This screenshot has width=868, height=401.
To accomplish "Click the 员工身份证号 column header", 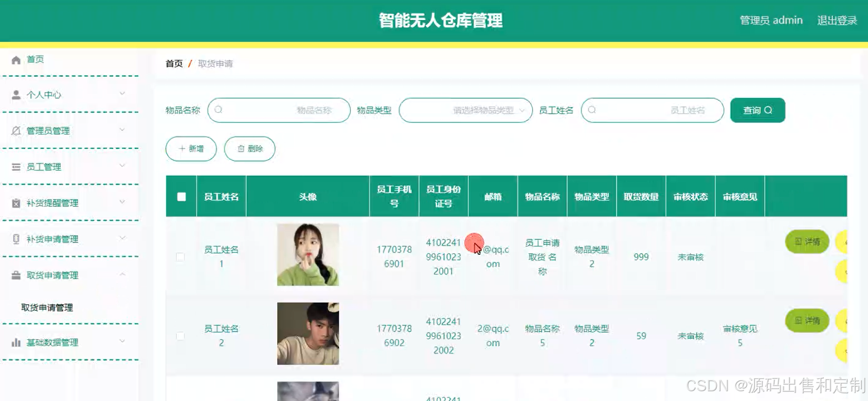I will coord(443,196).
